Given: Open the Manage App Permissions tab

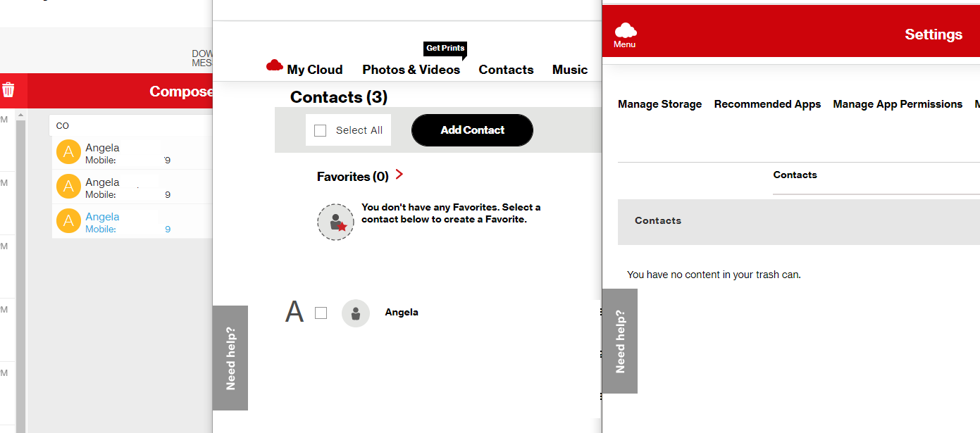Looking at the screenshot, I should [x=898, y=104].
